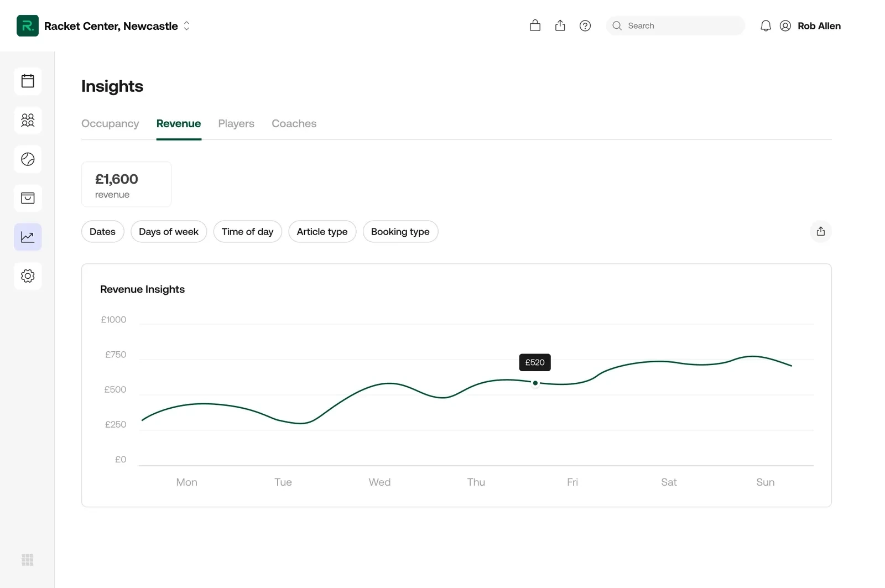The image size is (885, 588).
Task: Click the shopping bag icon in header
Action: coord(535,25)
